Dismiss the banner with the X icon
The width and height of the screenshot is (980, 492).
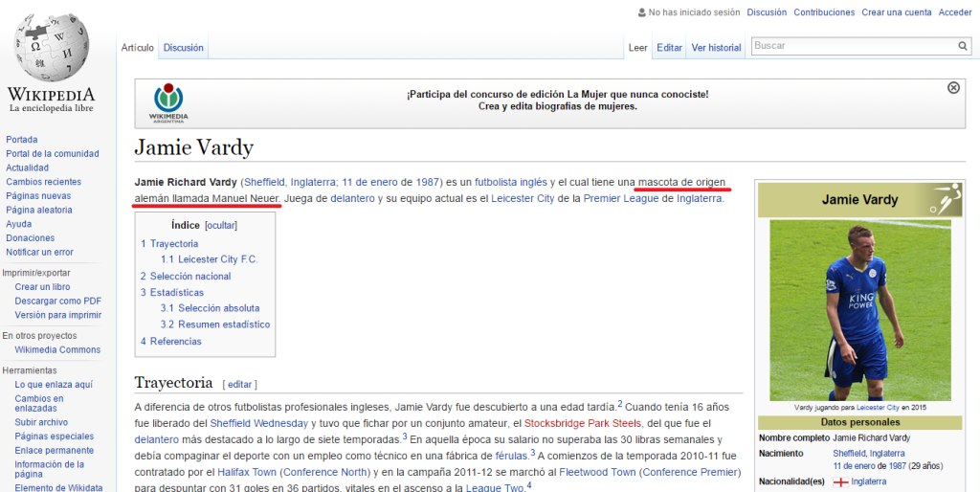pyautogui.click(x=953, y=88)
